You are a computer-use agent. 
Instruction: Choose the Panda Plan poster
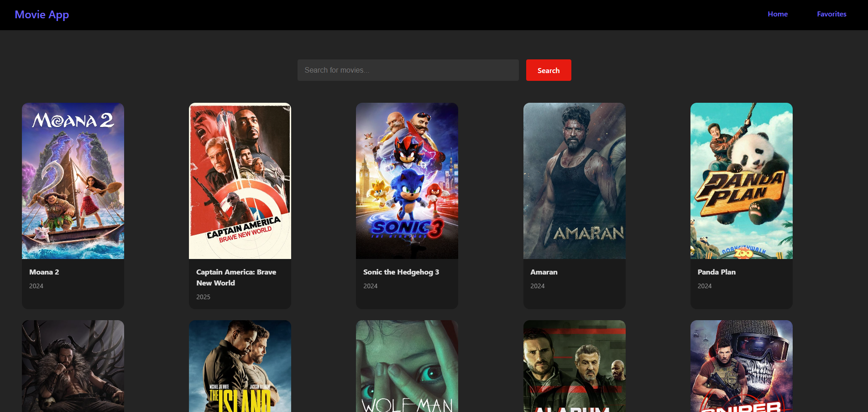(741, 181)
